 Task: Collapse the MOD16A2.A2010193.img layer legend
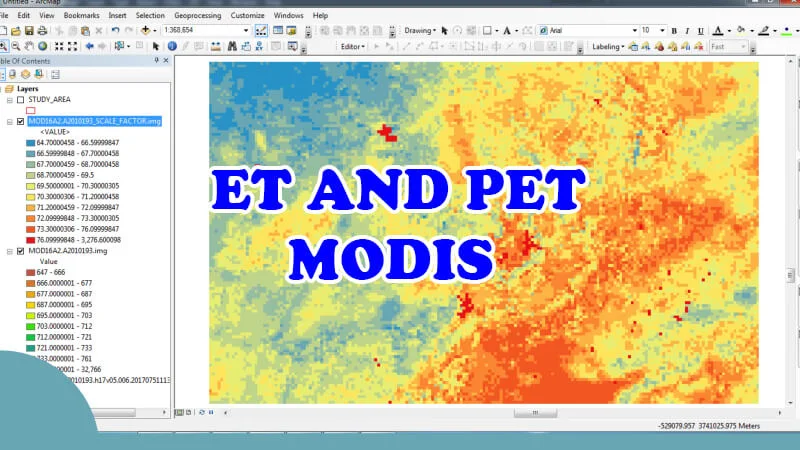[10, 252]
